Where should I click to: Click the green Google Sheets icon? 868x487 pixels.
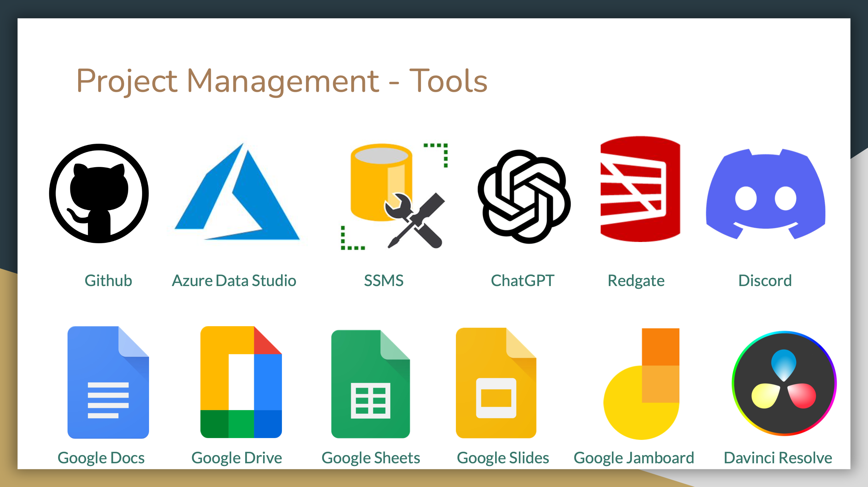coord(370,384)
